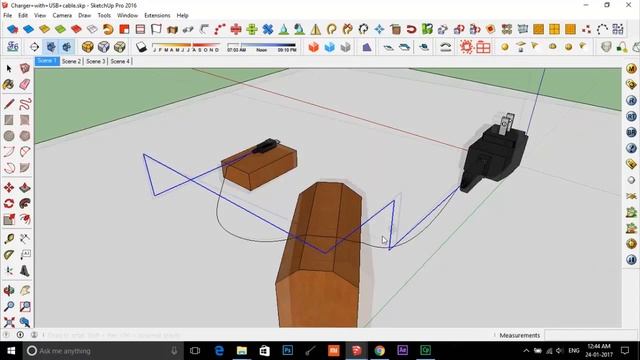Select the Orbit tool
The image size is (640, 360).
[x=9, y=290]
